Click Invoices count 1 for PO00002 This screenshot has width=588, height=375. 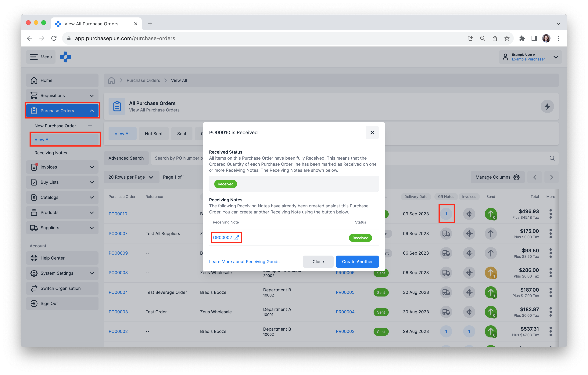point(469,331)
